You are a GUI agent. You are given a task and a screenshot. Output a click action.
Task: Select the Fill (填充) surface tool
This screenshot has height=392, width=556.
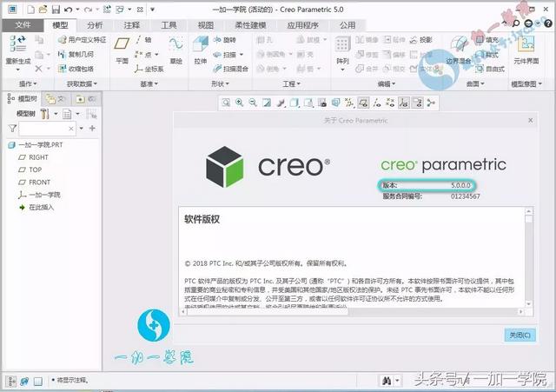pos(487,40)
